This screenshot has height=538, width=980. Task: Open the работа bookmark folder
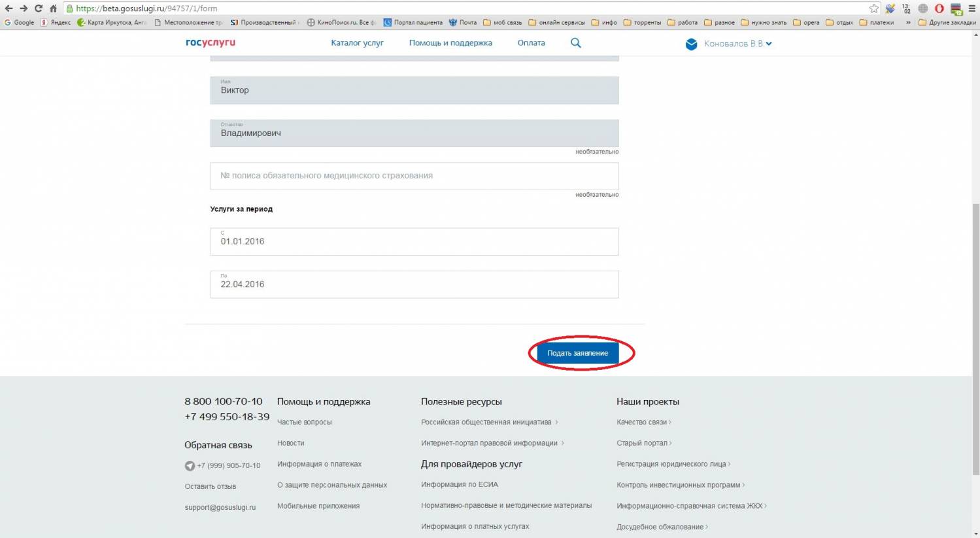coord(683,22)
